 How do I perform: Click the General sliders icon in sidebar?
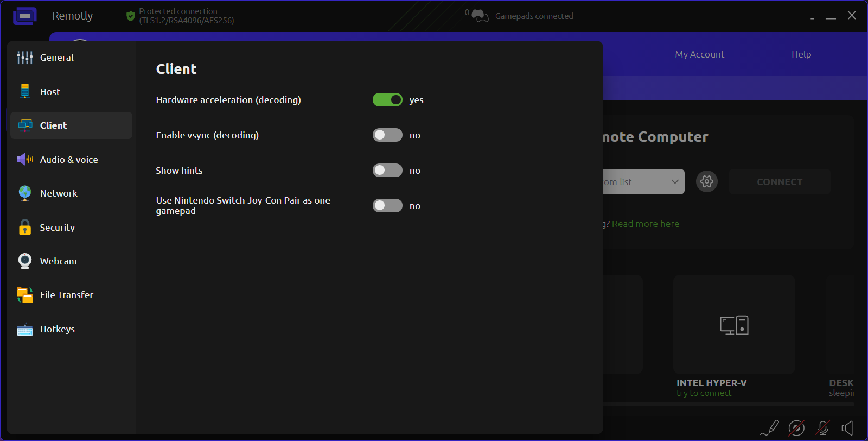coord(25,58)
